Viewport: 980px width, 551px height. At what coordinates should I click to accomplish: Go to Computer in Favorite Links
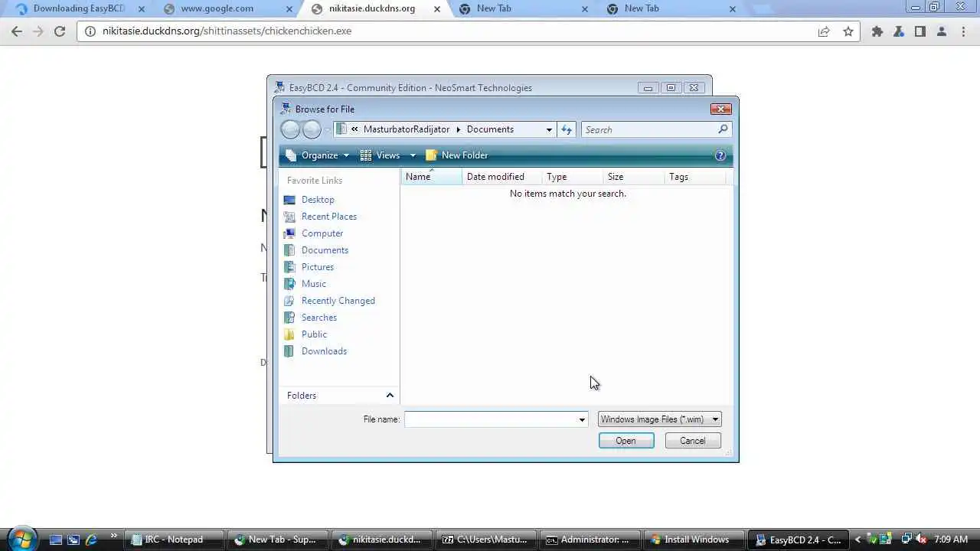point(322,233)
